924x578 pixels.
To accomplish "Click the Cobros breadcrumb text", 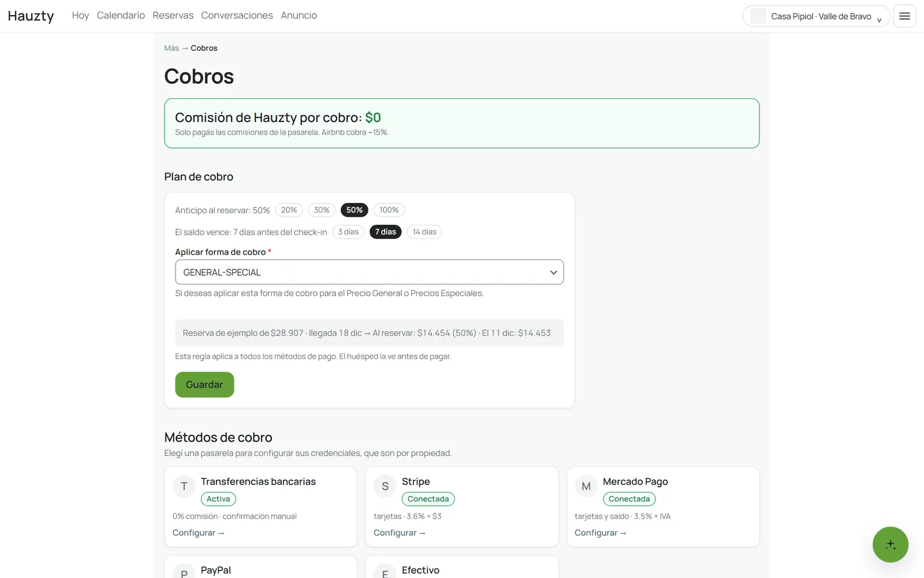I will click(x=204, y=48).
